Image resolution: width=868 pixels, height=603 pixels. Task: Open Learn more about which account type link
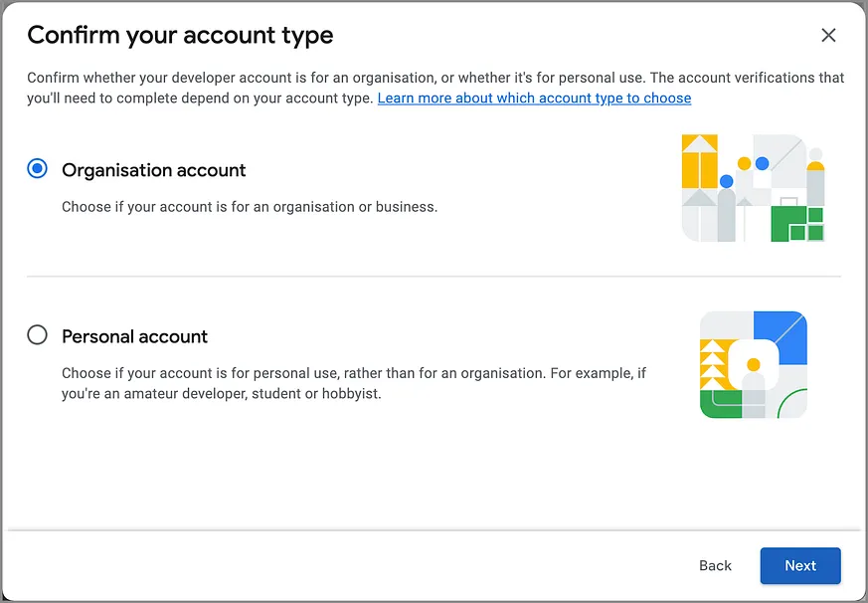[x=534, y=99]
